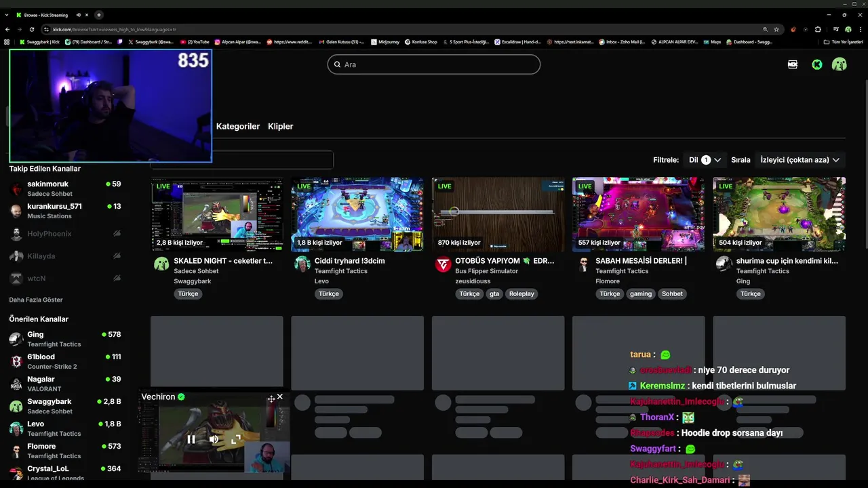Open 61blood recommended channel

coord(65,361)
